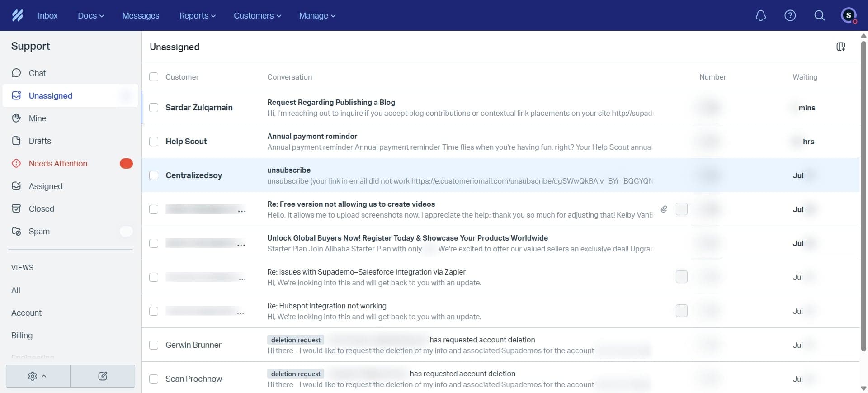
Task: Go to the Messages tab
Action: (141, 16)
